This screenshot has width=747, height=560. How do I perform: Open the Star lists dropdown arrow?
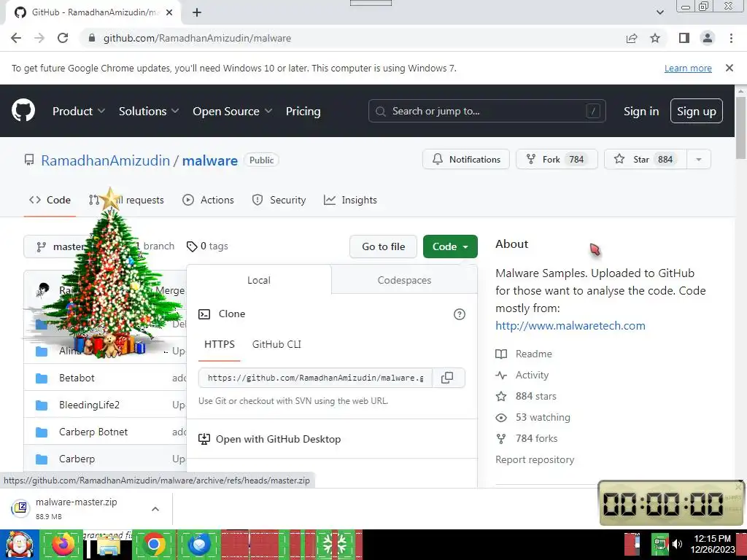pos(699,160)
